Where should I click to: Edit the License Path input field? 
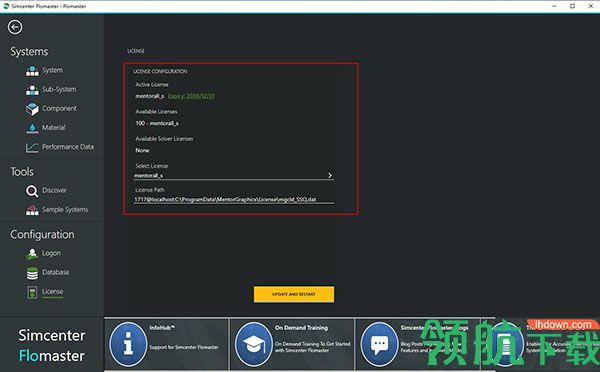(x=233, y=199)
